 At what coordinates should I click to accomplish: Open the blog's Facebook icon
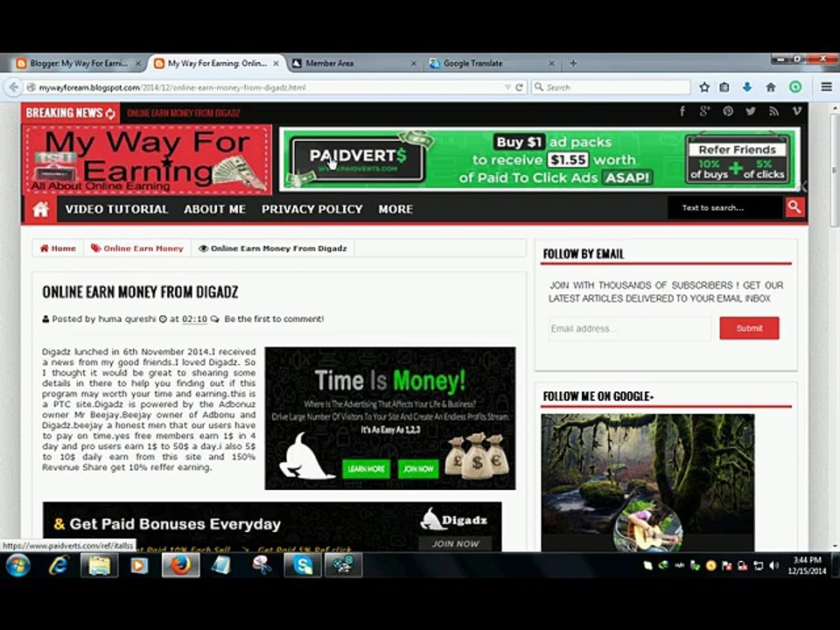[682, 111]
